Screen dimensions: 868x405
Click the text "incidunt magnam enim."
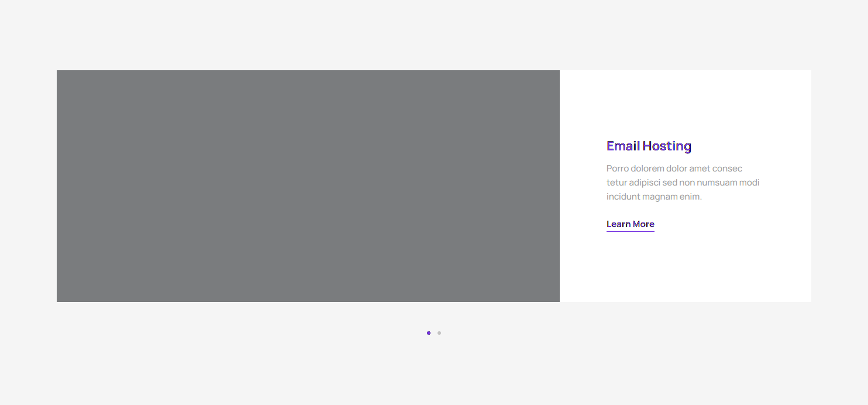tap(654, 197)
